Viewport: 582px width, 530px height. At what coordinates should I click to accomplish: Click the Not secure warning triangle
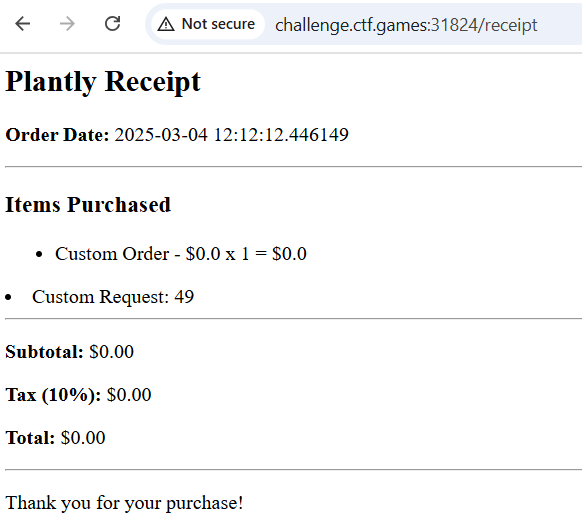(x=166, y=24)
